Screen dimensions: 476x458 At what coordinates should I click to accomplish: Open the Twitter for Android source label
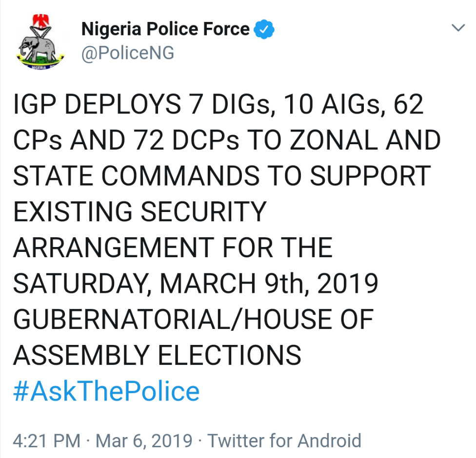coord(284,441)
